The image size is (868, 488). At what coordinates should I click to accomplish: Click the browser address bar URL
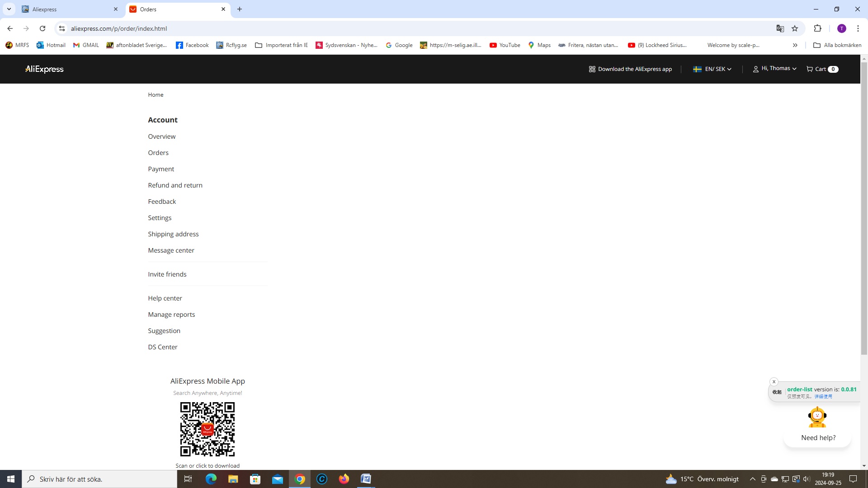tap(119, 28)
